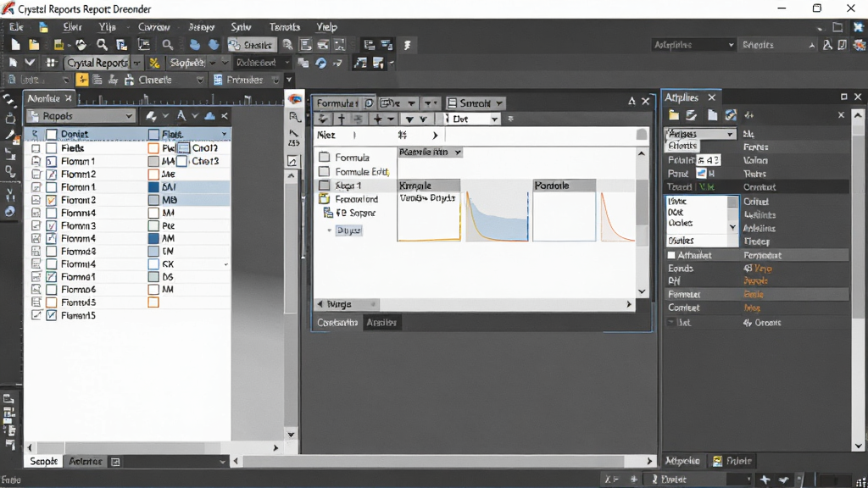This screenshot has width=868, height=488.
Task: Click the yellow folder icon in Atrplies panel
Action: point(674,115)
